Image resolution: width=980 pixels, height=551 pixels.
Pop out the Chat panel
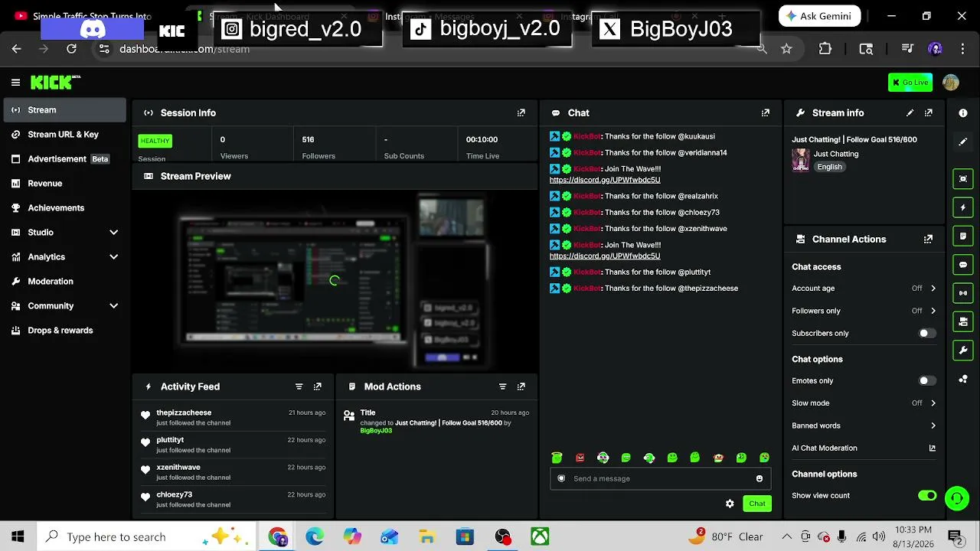tap(766, 112)
